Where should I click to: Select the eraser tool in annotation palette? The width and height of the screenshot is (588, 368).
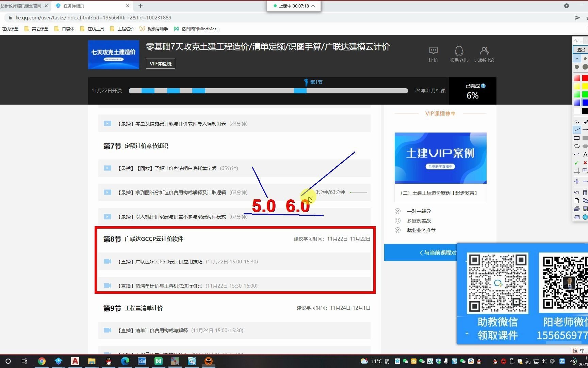pos(585,122)
